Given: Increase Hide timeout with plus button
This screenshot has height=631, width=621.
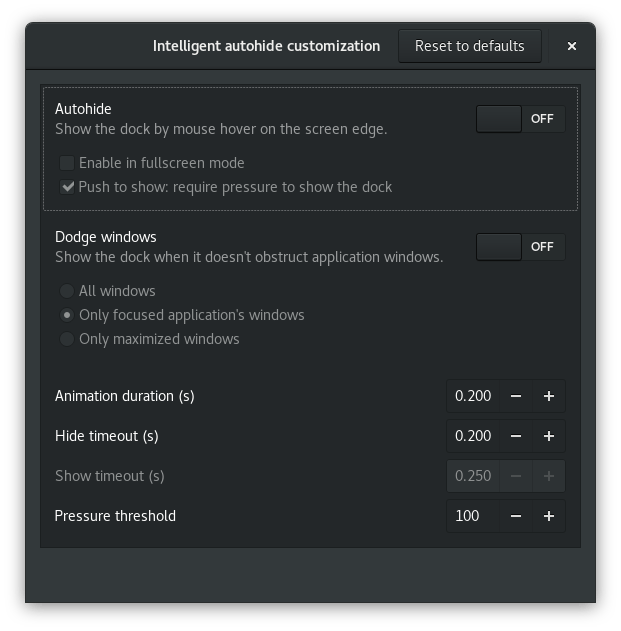Looking at the screenshot, I should [549, 436].
